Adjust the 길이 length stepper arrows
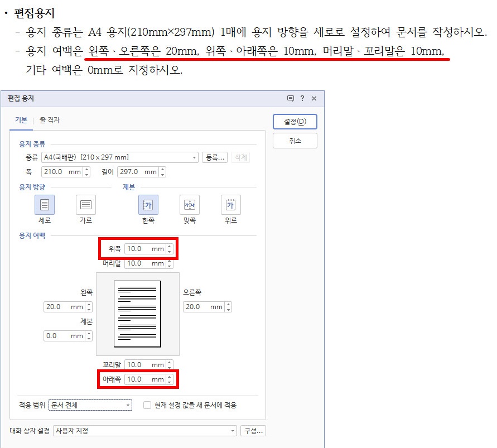 [x=163, y=172]
